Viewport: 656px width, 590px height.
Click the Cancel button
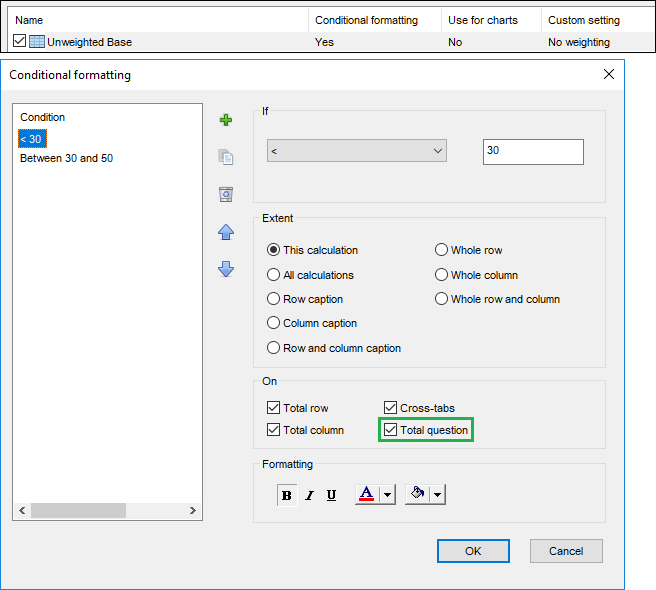(566, 551)
